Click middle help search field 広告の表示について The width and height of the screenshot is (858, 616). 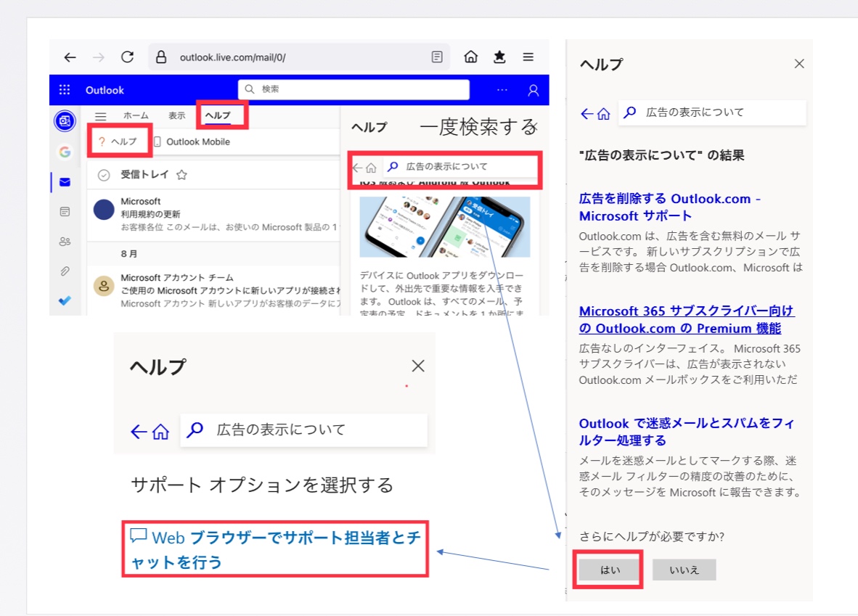(x=459, y=166)
